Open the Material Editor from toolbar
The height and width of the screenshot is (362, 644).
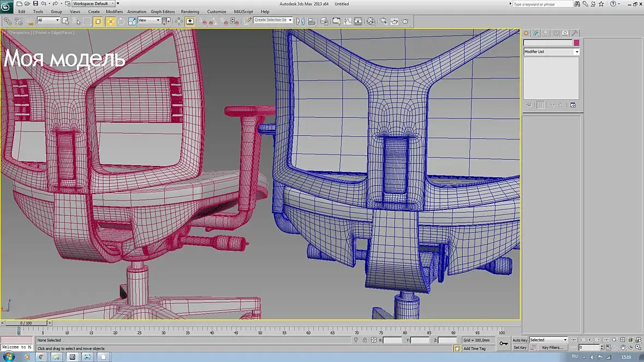[x=371, y=21]
